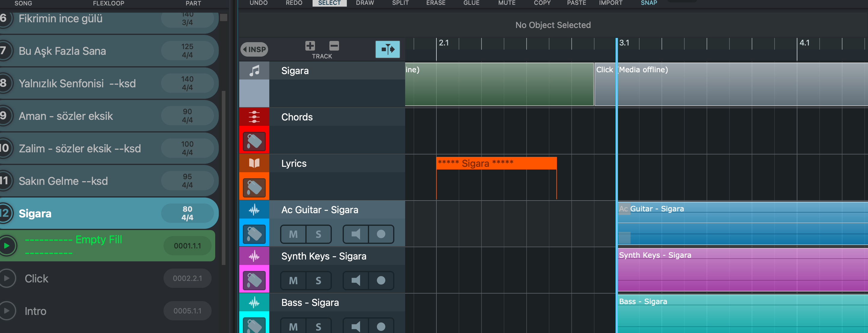Select the Sigara lyrics clip on timeline

click(x=496, y=163)
